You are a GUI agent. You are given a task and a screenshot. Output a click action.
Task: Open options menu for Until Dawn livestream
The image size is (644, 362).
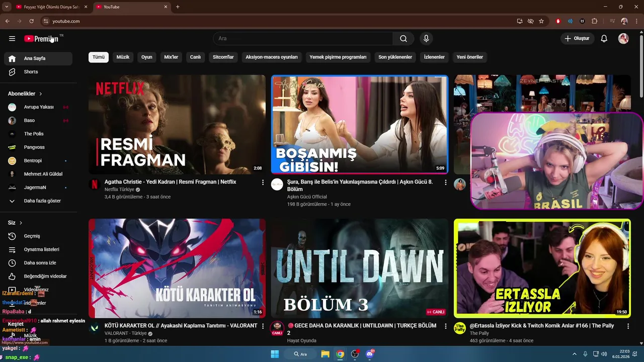click(445, 326)
